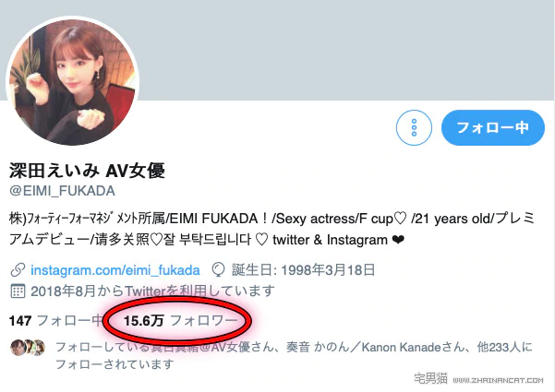
Task: Click the display name 深田えいみ AV女優
Action: tap(87, 171)
